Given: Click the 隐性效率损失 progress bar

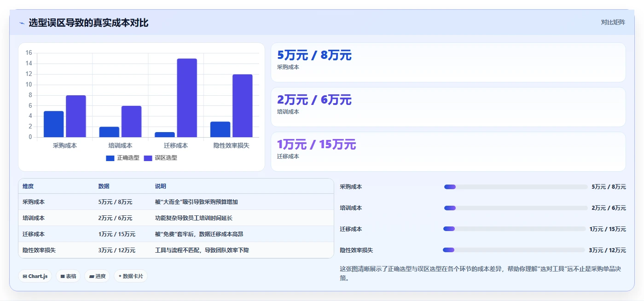Looking at the screenshot, I should point(514,250).
